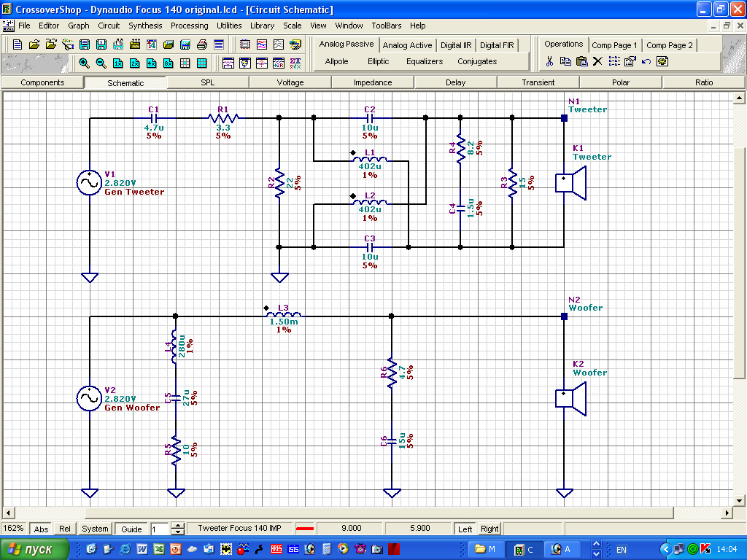Click the full cyan grid icon
747x560 pixels.
coord(202,63)
